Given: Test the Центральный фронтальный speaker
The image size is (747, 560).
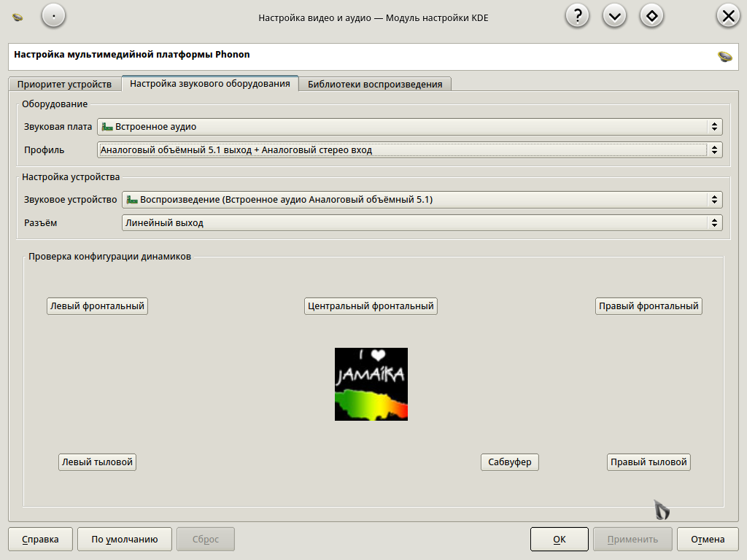Looking at the screenshot, I should click(x=371, y=306).
